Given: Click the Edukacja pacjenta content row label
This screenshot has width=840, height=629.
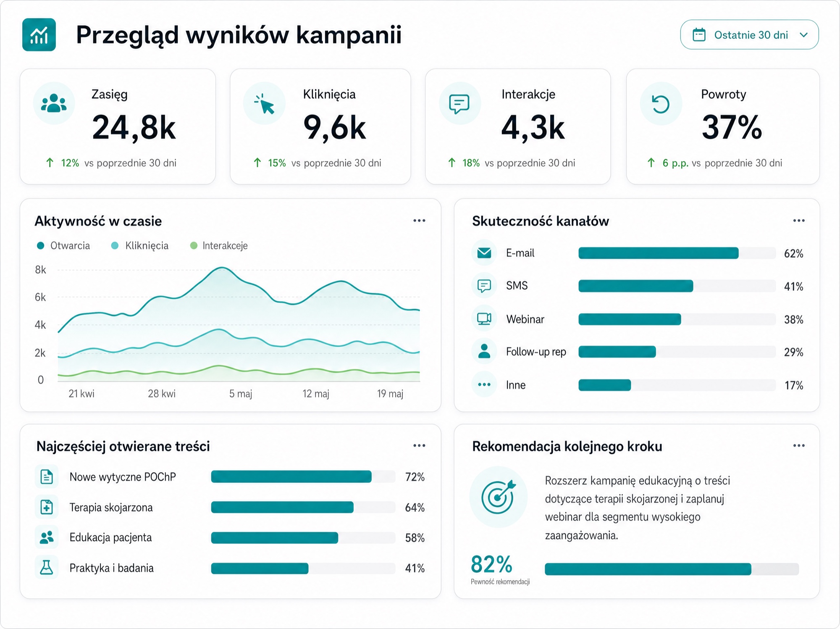Looking at the screenshot, I should coord(110,538).
